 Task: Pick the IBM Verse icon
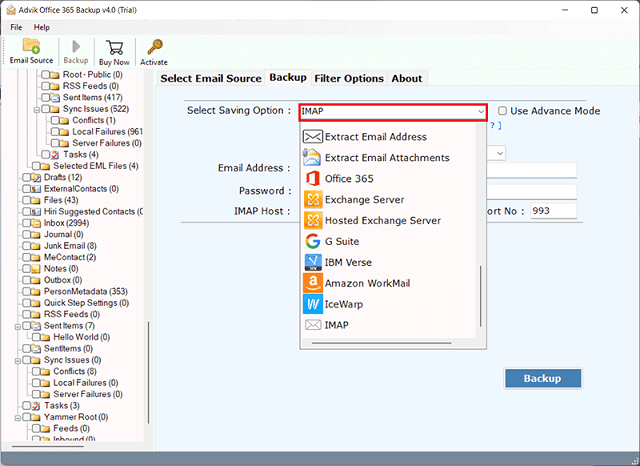(313, 262)
